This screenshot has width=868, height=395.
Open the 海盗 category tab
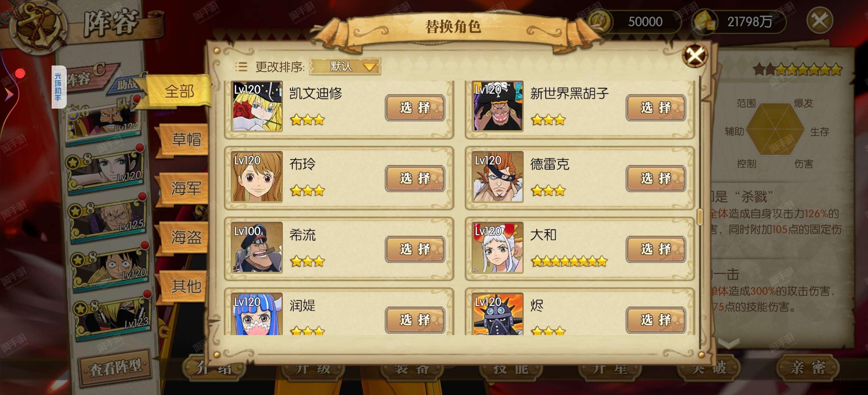[185, 237]
